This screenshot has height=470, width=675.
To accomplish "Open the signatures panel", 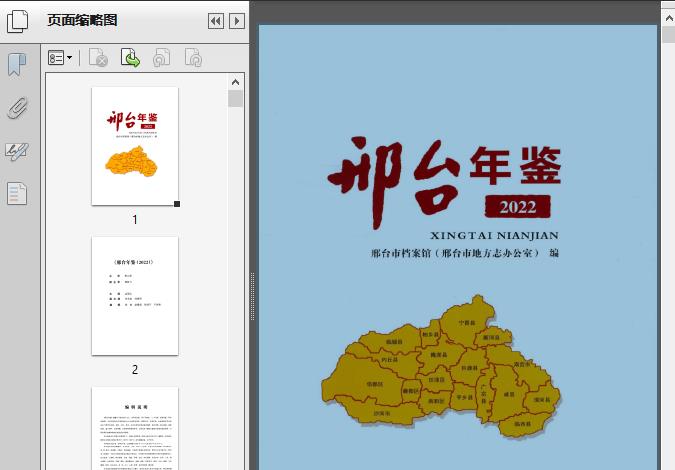I will click(17, 151).
